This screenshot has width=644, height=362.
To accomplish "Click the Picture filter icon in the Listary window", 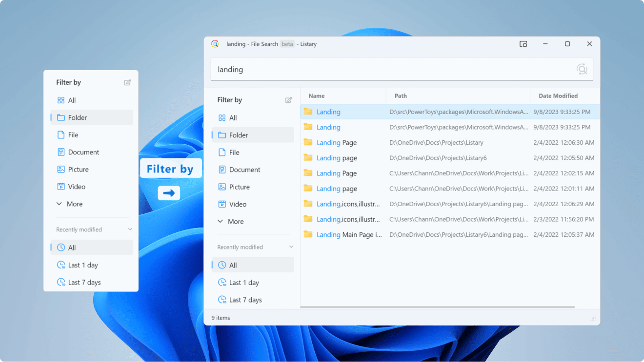I will 222,187.
